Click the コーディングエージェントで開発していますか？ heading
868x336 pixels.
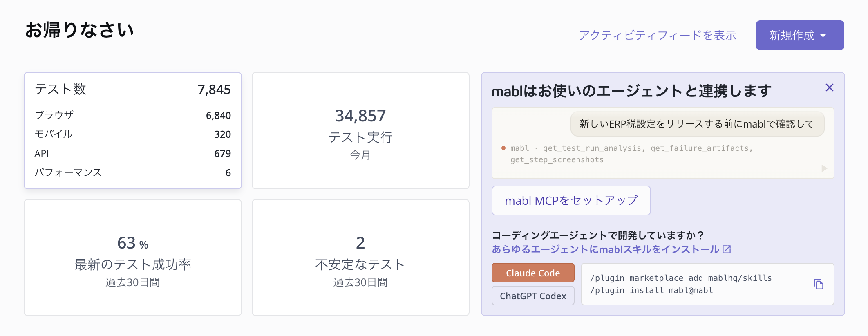tap(598, 235)
